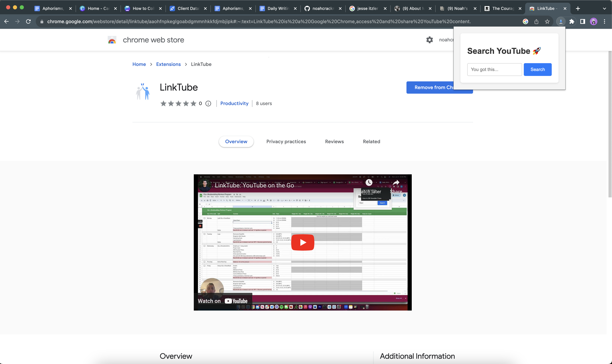The height and width of the screenshot is (364, 612).
Task: Click the address bar URL
Action: coord(259,22)
